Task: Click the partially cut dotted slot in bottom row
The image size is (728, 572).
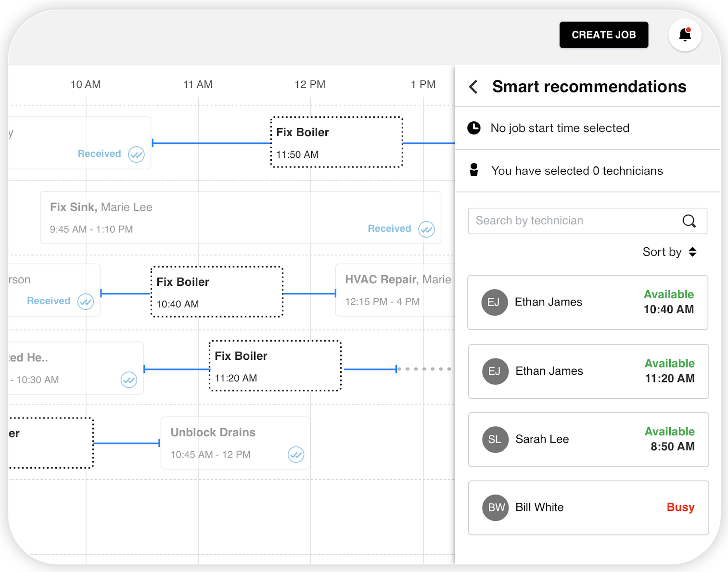Action: (51, 443)
